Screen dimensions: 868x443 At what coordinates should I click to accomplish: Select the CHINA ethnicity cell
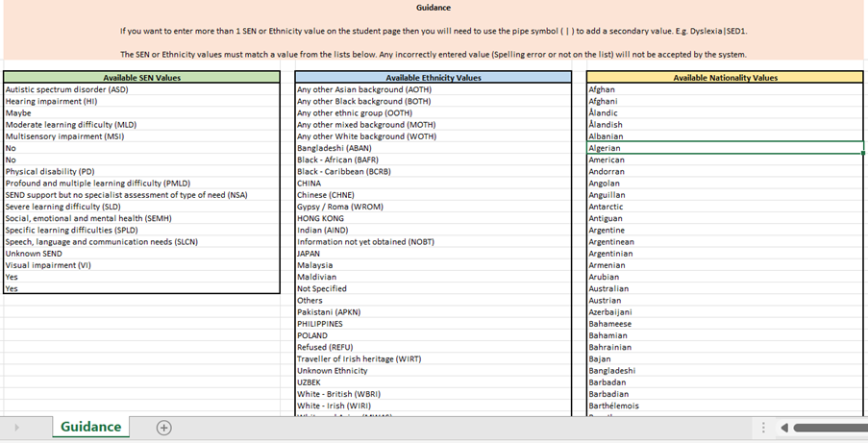tap(434, 183)
